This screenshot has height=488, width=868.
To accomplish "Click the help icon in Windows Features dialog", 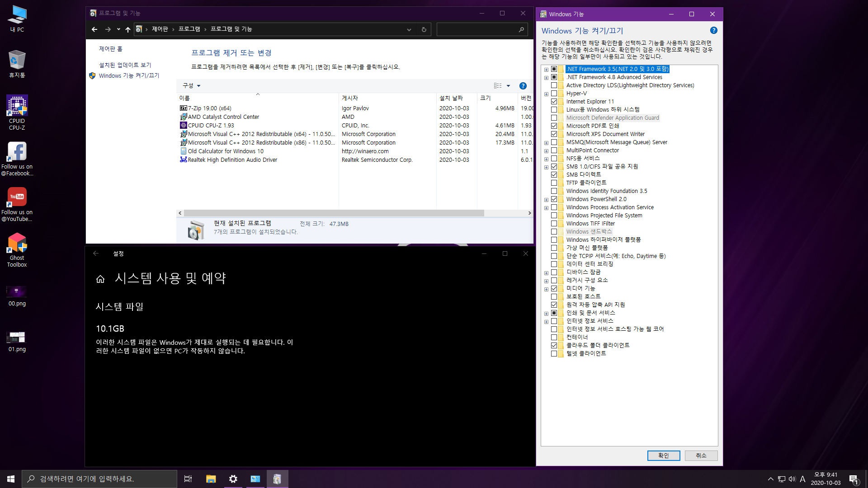I will click(713, 30).
